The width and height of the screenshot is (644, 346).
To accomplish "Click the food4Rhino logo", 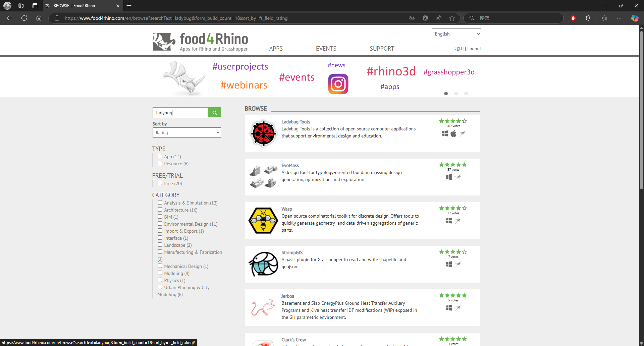I will tap(200, 42).
